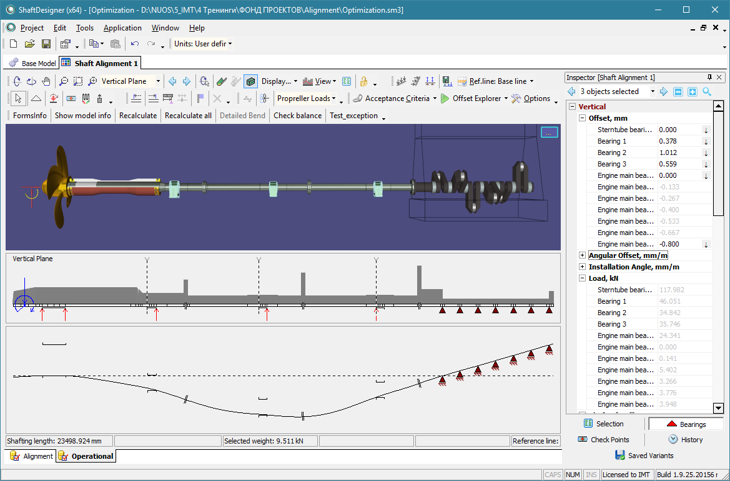
Task: Click the Inspector scrollbar up arrow
Action: coord(718,106)
